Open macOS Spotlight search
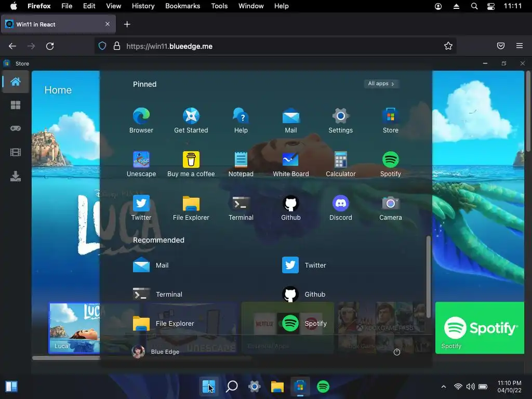The image size is (532, 399). (x=474, y=6)
